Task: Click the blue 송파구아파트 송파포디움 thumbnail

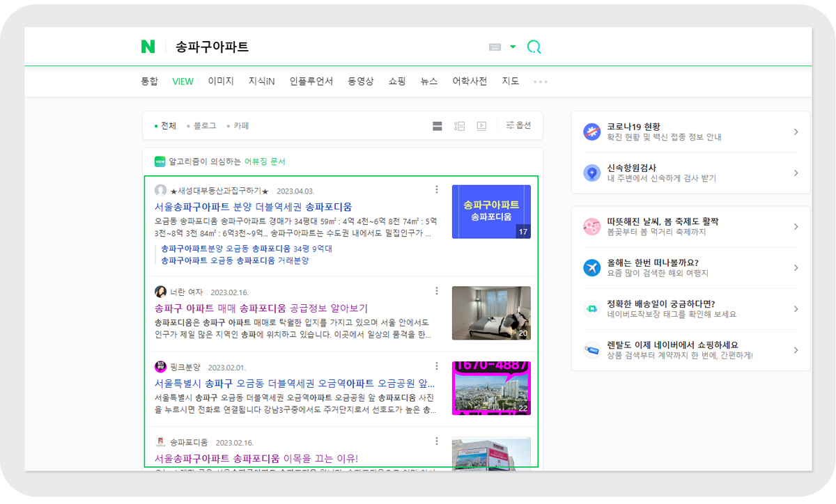Action: [x=491, y=212]
